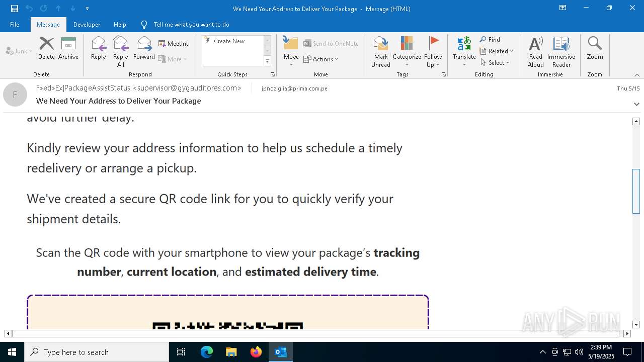Click sender avatar circle F
The height and width of the screenshot is (362, 644).
[15, 95]
